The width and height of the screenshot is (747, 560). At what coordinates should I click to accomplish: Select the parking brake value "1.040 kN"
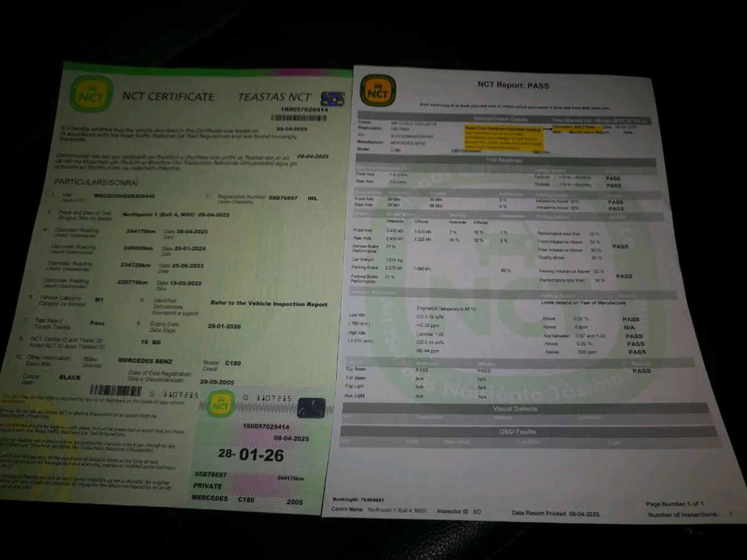422,268
